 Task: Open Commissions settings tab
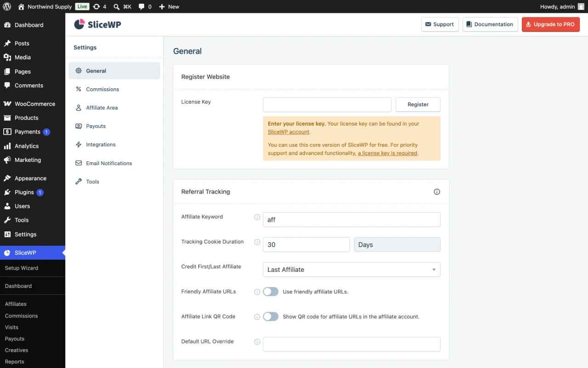114,89
